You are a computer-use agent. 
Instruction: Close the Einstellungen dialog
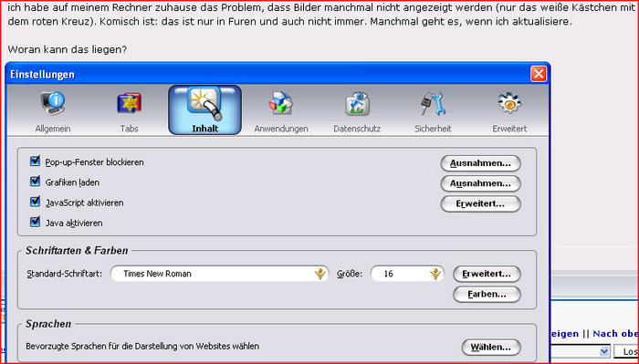coord(539,74)
